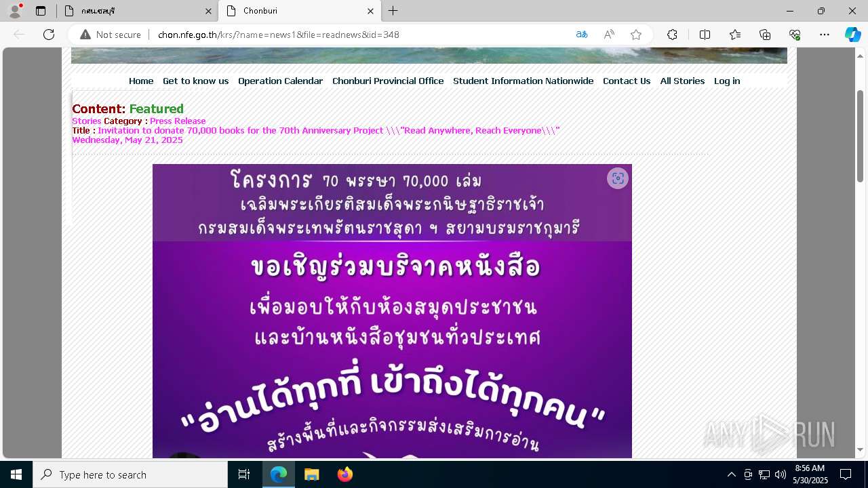
Task: Open Settings and more ellipsis menu
Action: [x=825, y=35]
